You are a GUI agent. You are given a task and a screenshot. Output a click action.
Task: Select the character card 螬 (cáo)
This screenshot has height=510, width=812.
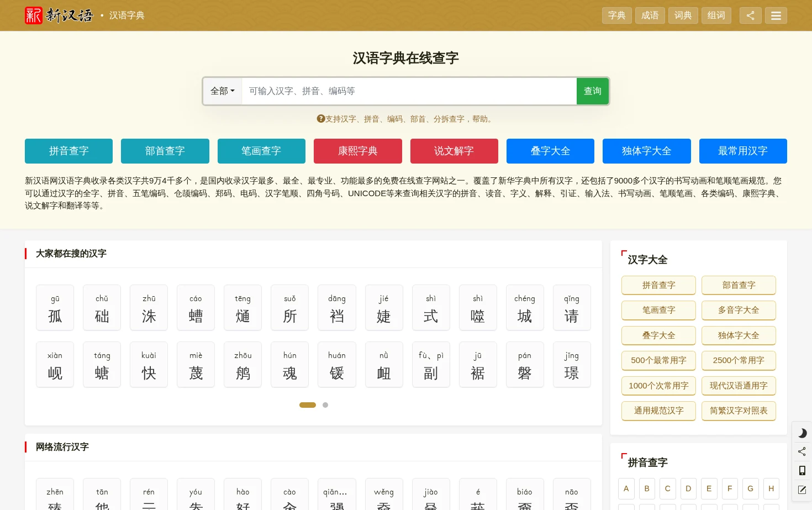coord(196,308)
